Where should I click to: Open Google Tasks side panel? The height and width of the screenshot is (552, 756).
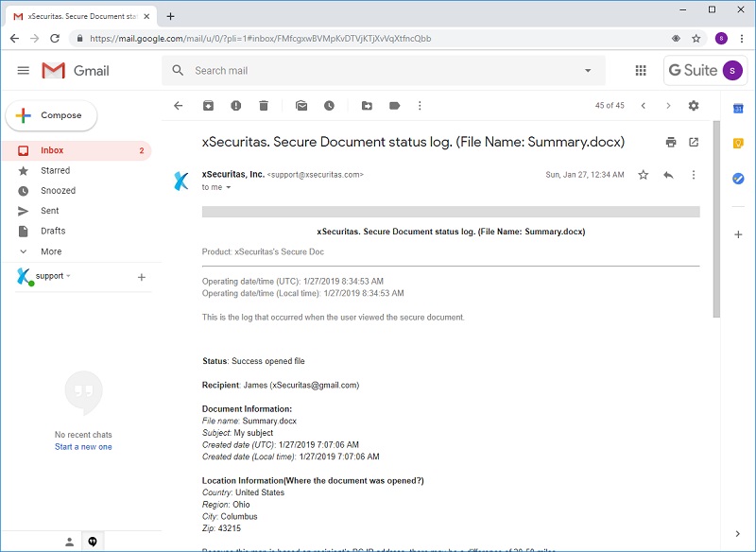738,179
